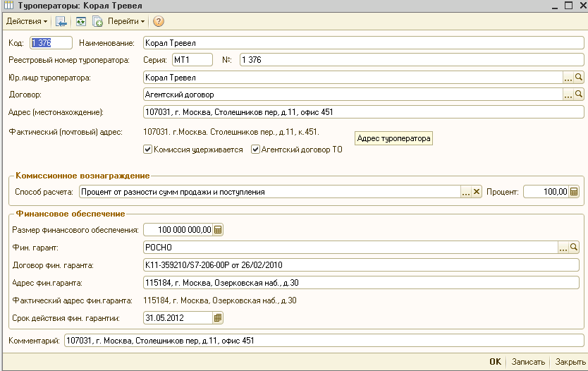The width and height of the screenshot is (588, 371).
Task: Click Фактический адрес фин.гаранта text value
Action: (220, 300)
